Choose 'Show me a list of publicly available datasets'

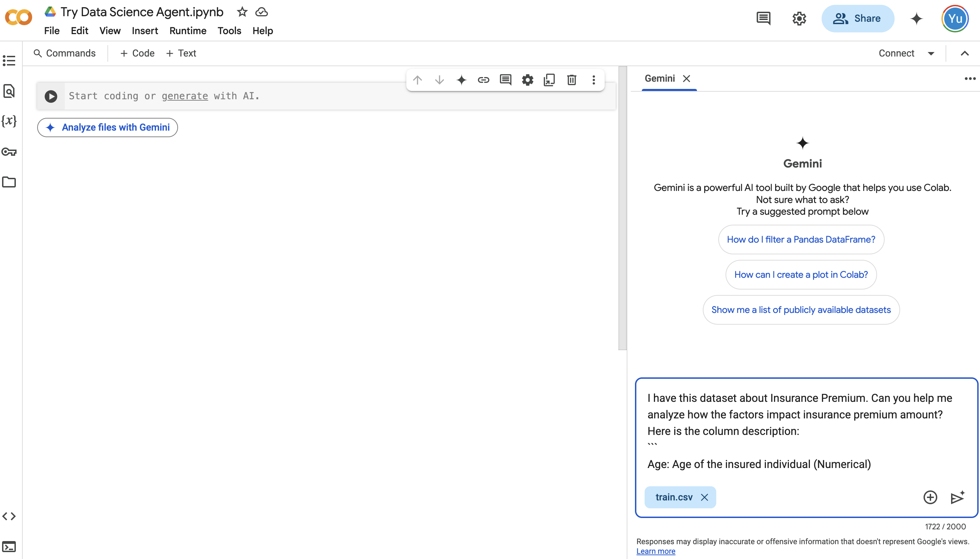(x=801, y=310)
